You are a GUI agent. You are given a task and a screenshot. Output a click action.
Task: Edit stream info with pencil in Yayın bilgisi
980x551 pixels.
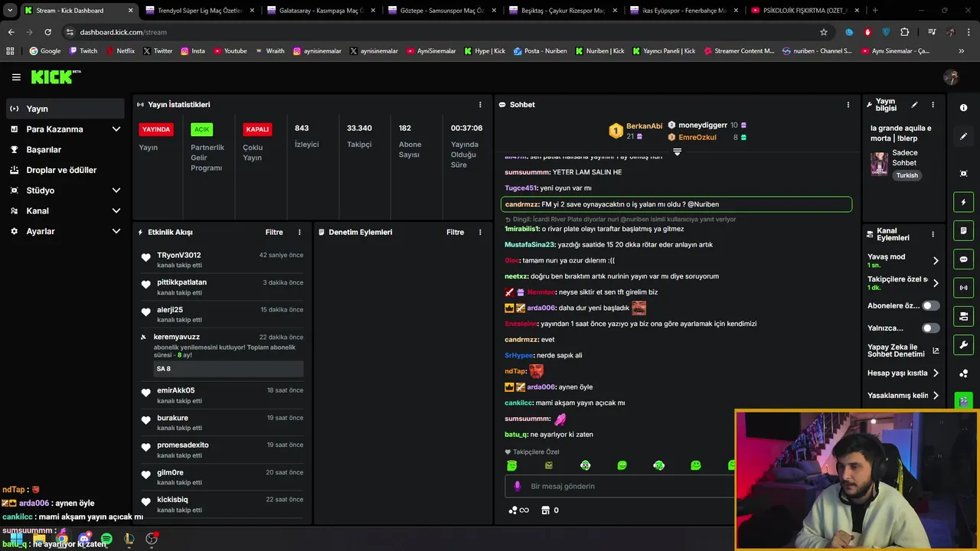pyautogui.click(x=914, y=105)
